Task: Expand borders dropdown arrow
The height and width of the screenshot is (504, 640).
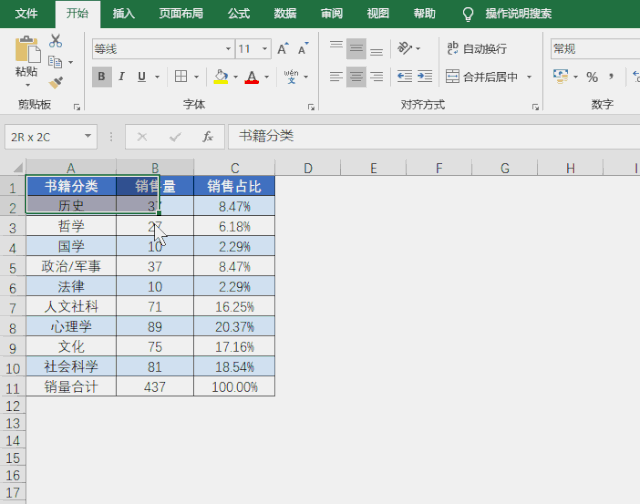Action: click(196, 77)
